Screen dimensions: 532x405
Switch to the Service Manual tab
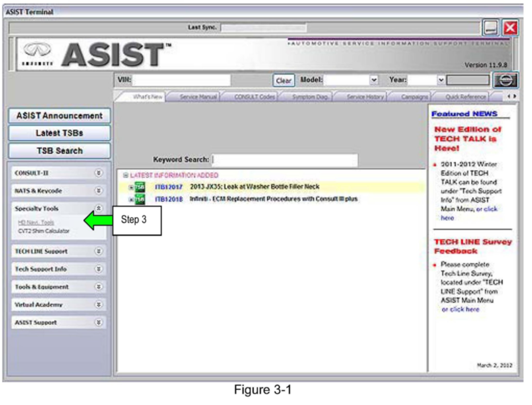pyautogui.click(x=198, y=97)
